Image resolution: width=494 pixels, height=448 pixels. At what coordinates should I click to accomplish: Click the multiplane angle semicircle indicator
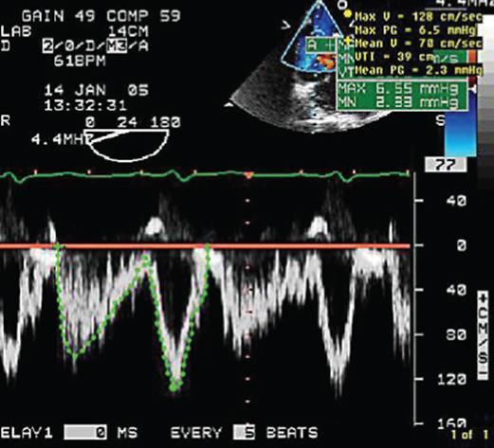click(x=126, y=145)
